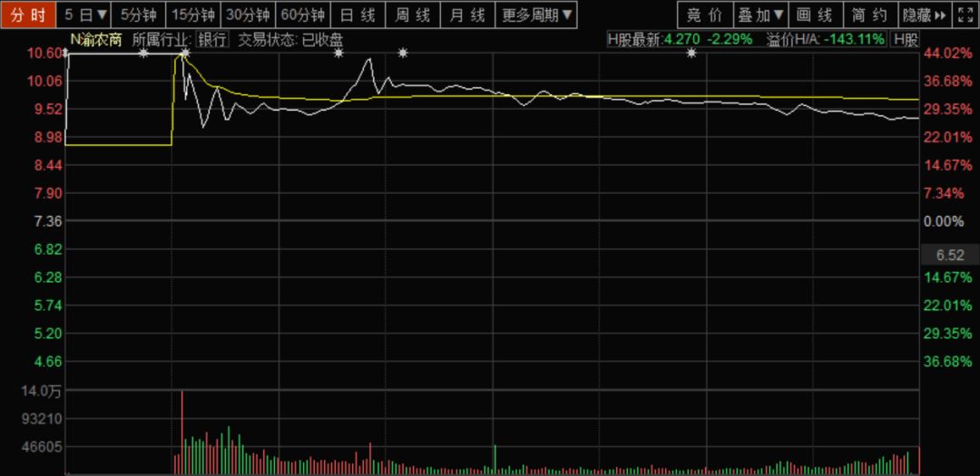Open the 5日 multi-day dropdown
980x476 pixels.
click(85, 15)
